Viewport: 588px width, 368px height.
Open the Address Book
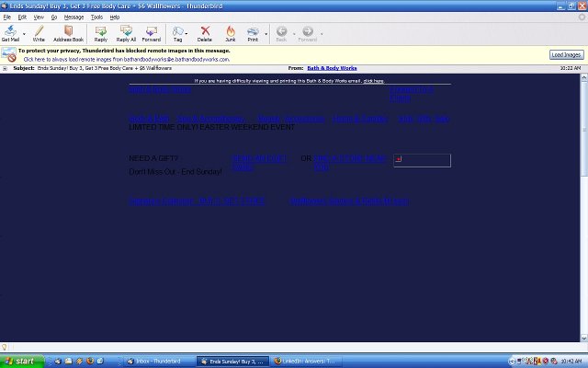click(x=68, y=33)
